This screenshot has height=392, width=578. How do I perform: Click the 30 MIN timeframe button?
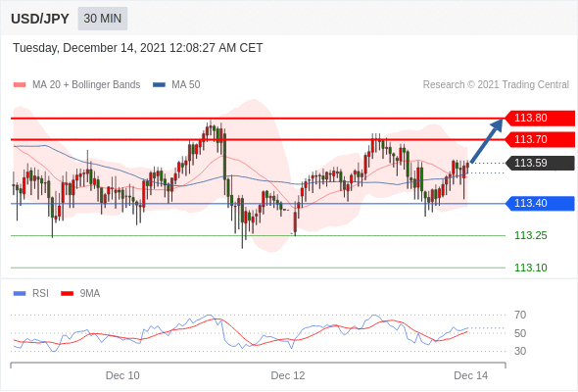tap(103, 19)
